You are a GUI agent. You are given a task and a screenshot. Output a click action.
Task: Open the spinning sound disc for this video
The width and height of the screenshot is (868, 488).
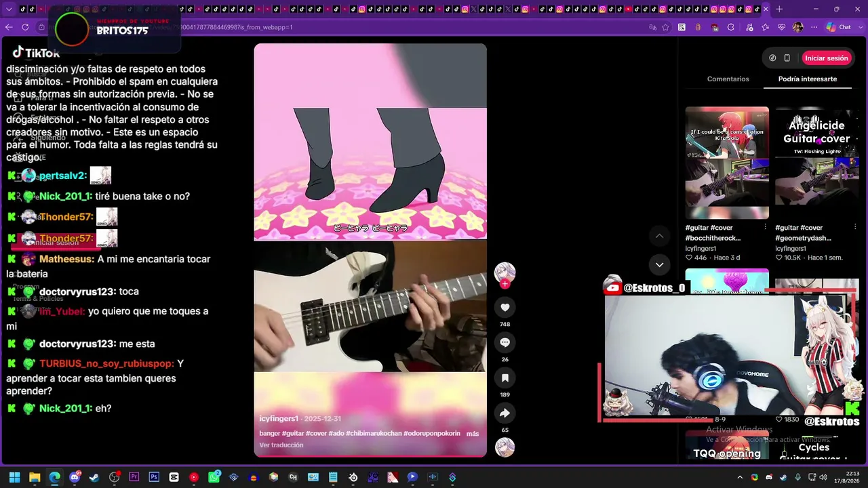point(505,447)
